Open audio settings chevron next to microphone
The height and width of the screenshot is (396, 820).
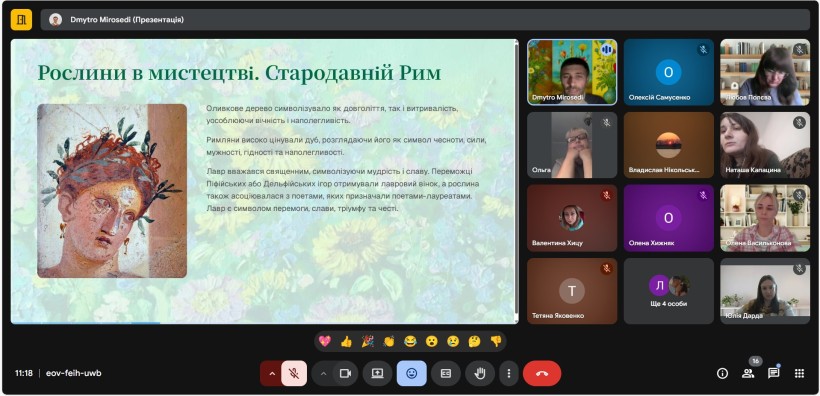click(x=271, y=374)
